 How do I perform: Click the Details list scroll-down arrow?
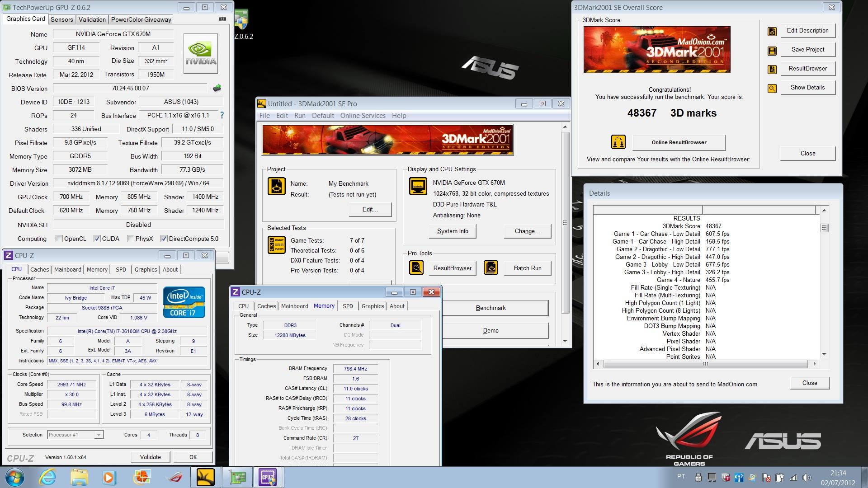[x=824, y=354]
